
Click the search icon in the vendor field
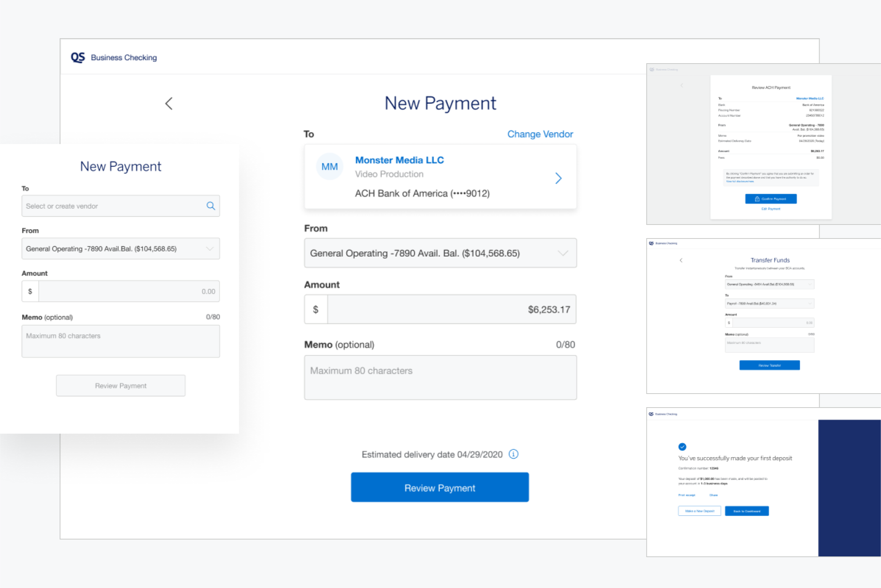211,206
